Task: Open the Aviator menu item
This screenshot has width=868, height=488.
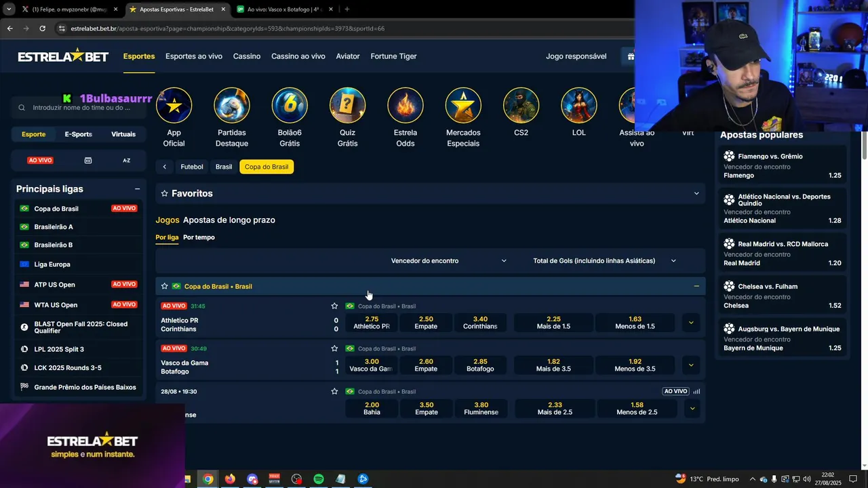Action: pos(348,56)
